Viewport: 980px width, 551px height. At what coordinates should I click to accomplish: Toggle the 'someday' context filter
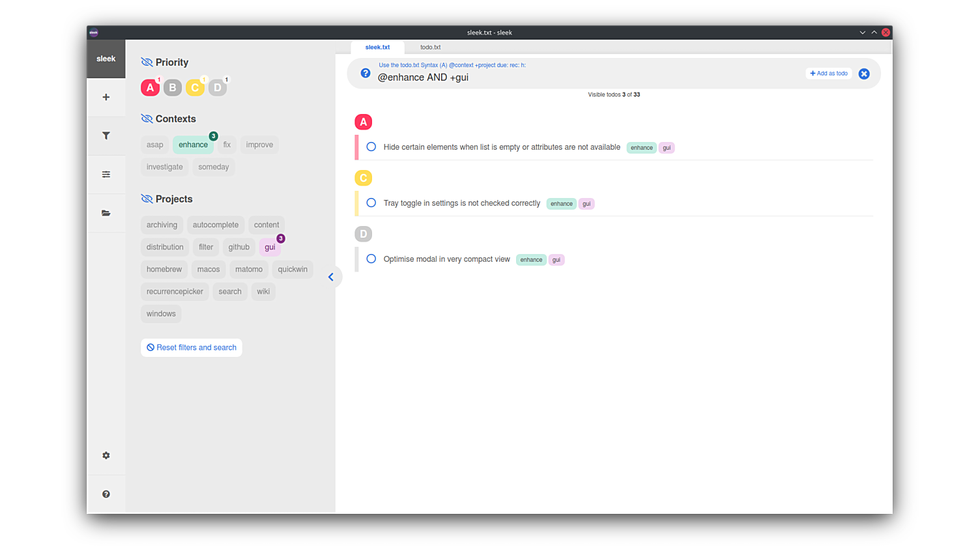coord(214,167)
